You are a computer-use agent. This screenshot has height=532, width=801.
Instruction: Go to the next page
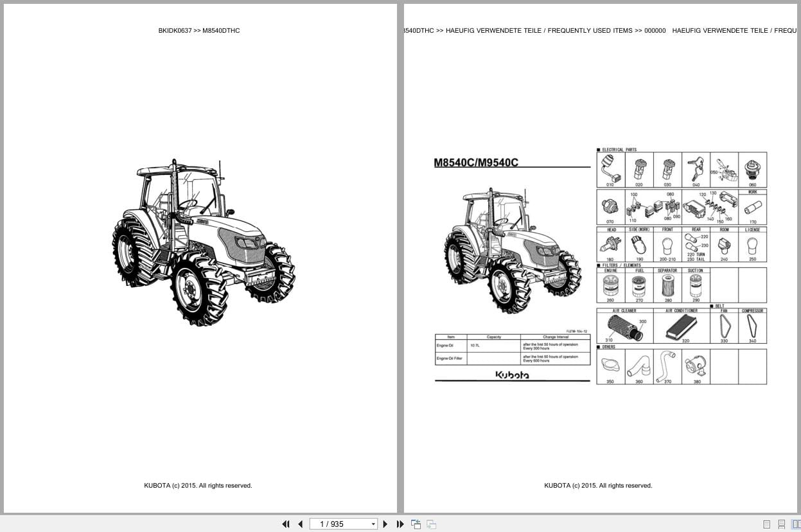tap(385, 524)
